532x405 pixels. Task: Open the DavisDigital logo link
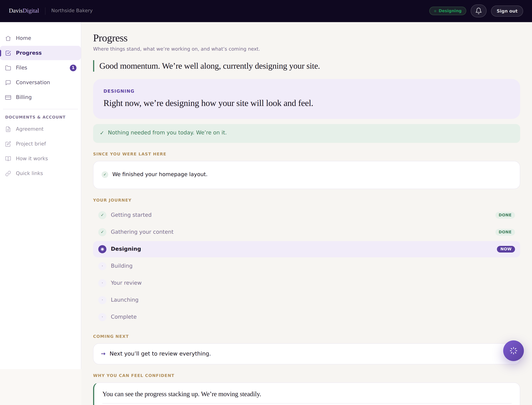click(x=24, y=11)
